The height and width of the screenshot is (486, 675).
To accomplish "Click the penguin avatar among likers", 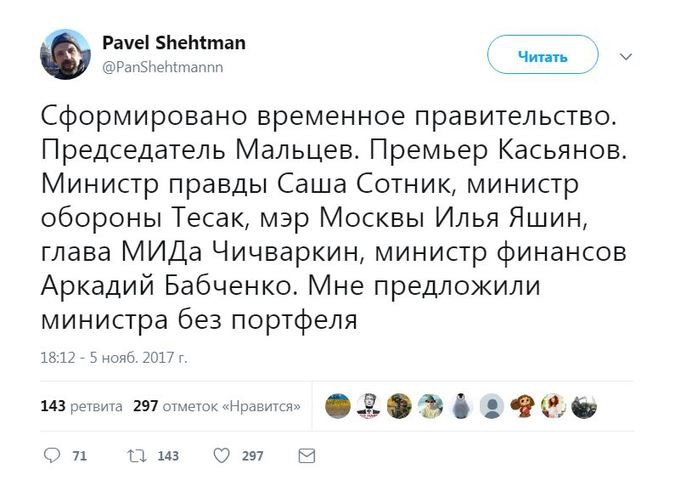I will point(460,406).
